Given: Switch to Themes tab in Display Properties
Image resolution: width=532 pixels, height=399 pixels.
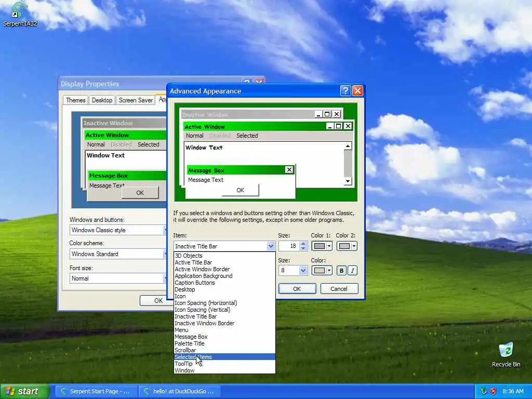Looking at the screenshot, I should pyautogui.click(x=76, y=100).
